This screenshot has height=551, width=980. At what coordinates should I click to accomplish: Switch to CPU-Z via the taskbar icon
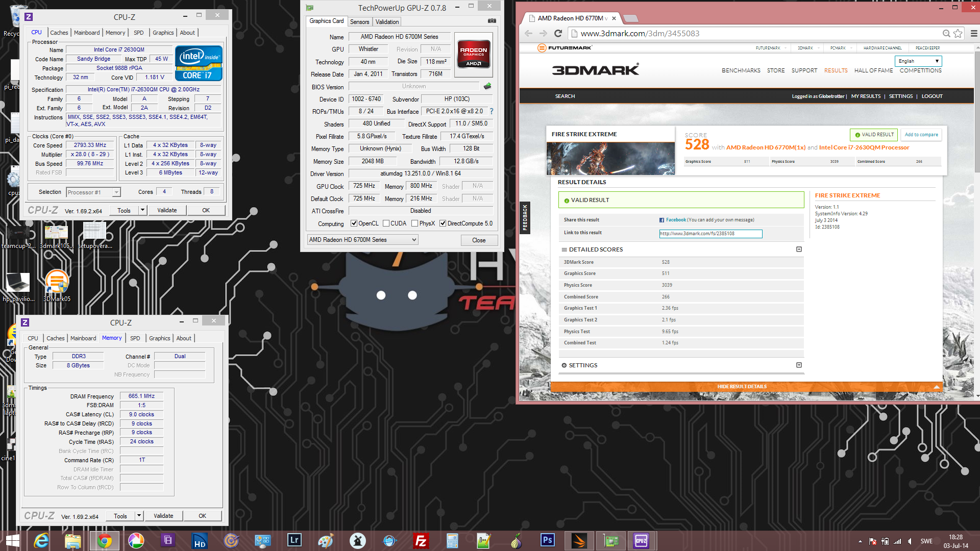pyautogui.click(x=641, y=541)
